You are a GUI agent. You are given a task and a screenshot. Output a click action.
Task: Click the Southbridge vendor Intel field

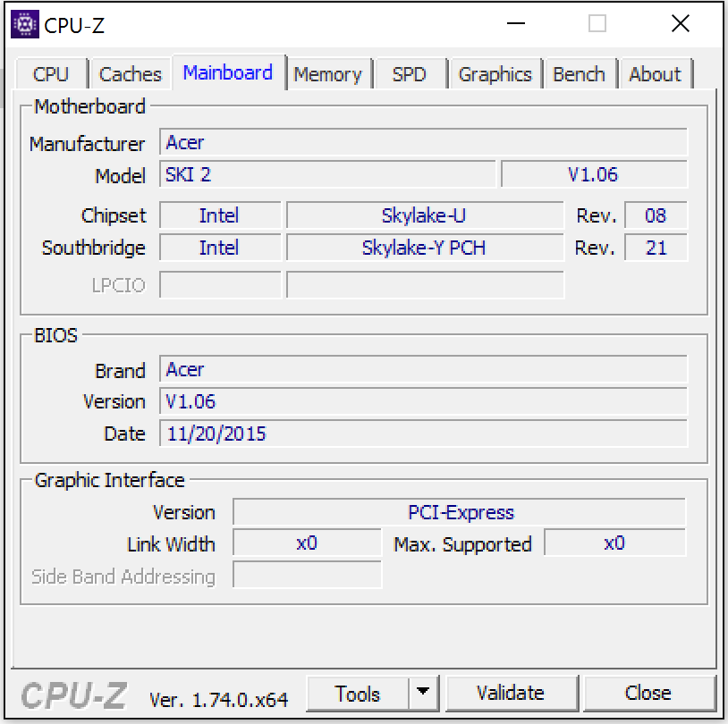point(220,248)
